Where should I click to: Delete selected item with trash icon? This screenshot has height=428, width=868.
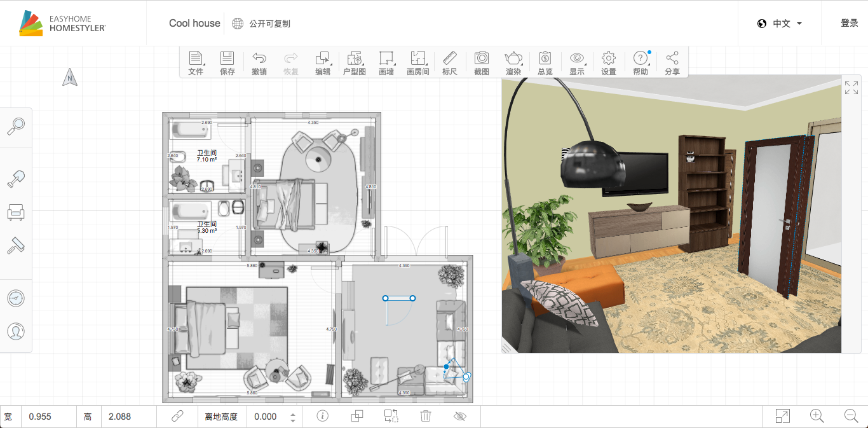click(x=426, y=416)
